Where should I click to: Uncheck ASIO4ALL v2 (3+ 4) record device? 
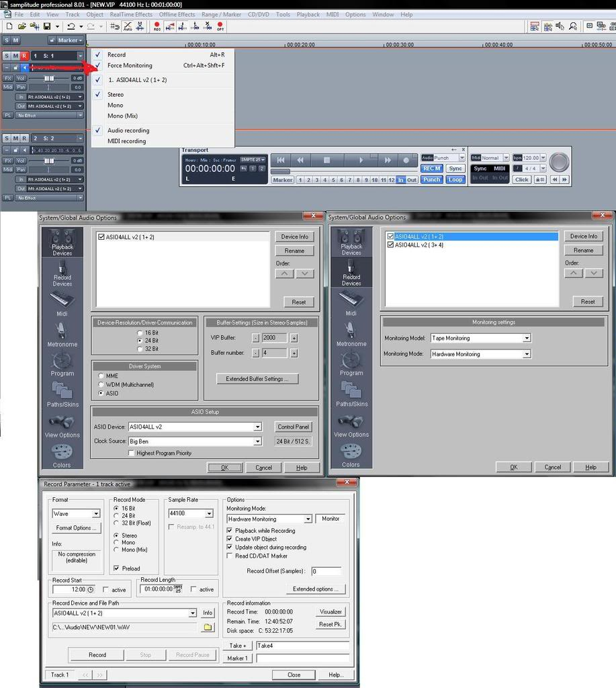pyautogui.click(x=390, y=245)
